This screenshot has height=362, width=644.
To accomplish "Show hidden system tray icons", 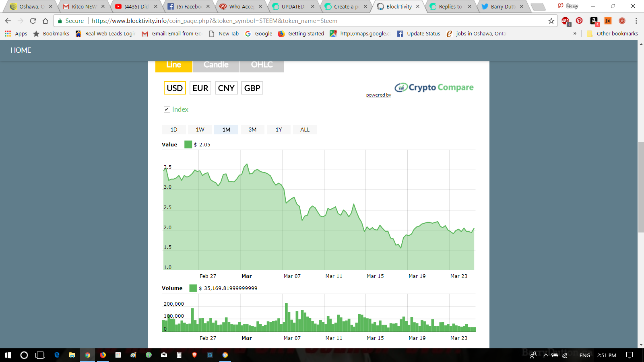I will [x=546, y=355].
